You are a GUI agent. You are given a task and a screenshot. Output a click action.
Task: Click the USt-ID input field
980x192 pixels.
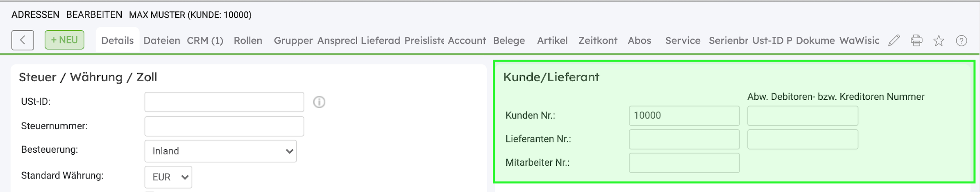[224, 102]
